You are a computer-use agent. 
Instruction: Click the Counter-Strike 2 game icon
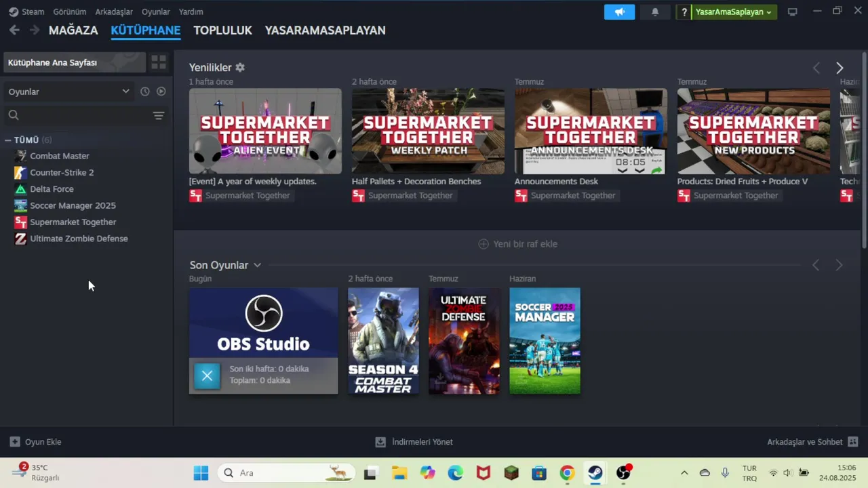tap(21, 172)
